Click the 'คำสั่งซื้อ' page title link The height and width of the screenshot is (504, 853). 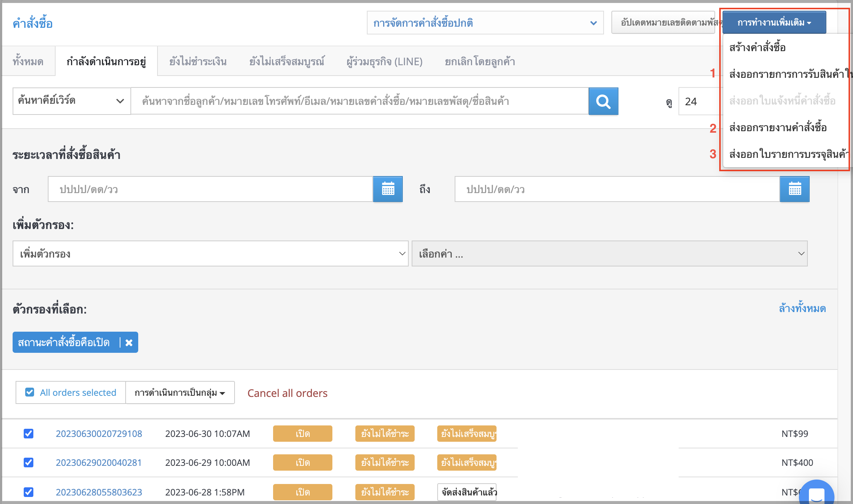tap(33, 23)
